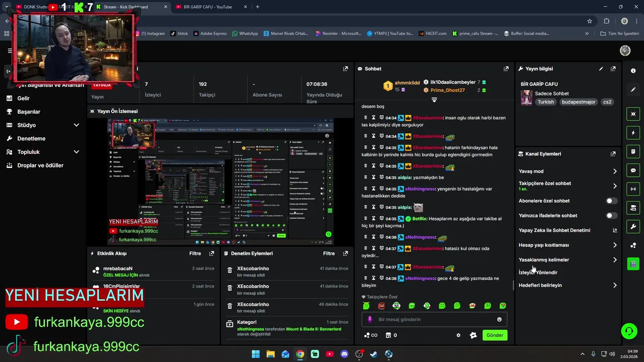Screen dimensions: 644x362
Task: Open Denetleme in the sidebar
Action: [x=31, y=138]
